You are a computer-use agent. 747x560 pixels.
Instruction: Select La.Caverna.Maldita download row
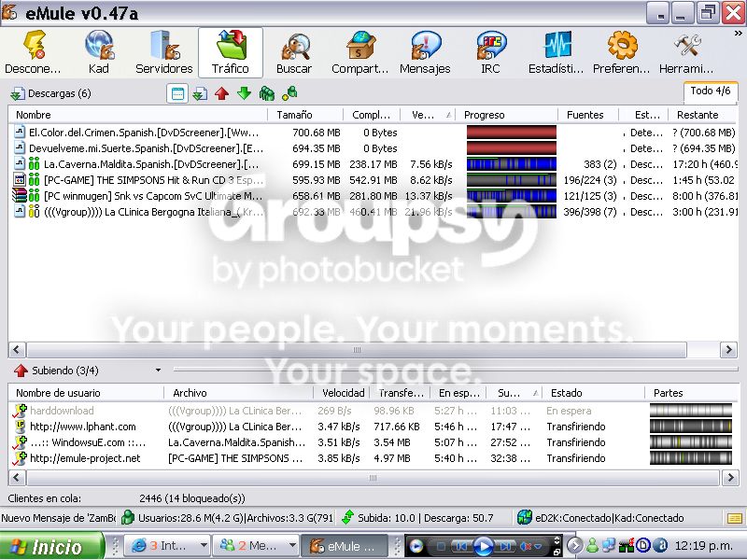point(373,164)
